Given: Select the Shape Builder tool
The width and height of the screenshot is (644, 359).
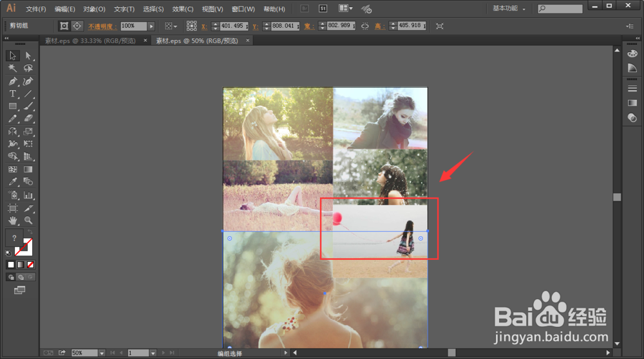Looking at the screenshot, I should pos(13,156).
